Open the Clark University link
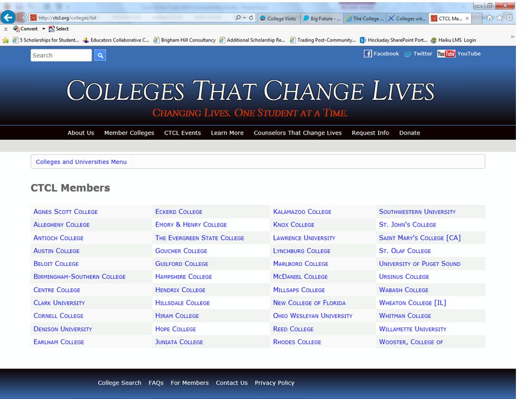532x399 pixels. click(59, 303)
